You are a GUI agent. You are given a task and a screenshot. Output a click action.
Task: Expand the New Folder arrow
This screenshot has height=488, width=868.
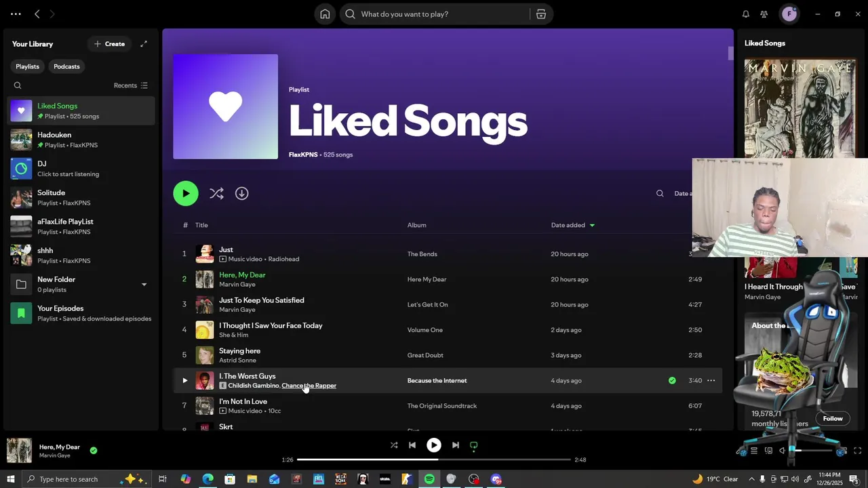click(144, 285)
